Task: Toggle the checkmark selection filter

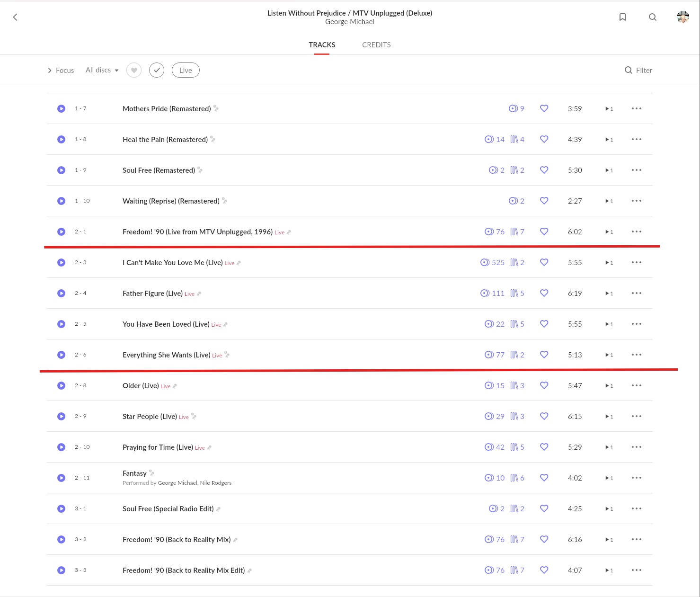Action: [x=157, y=70]
